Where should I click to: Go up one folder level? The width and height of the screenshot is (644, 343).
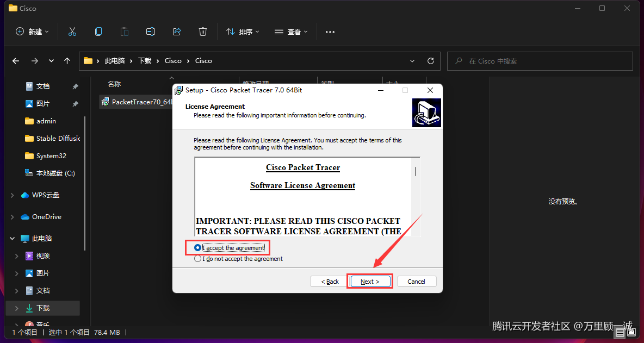point(67,61)
